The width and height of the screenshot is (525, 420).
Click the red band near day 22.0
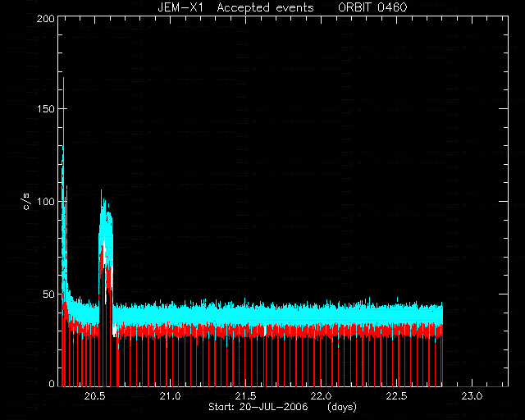point(321,330)
